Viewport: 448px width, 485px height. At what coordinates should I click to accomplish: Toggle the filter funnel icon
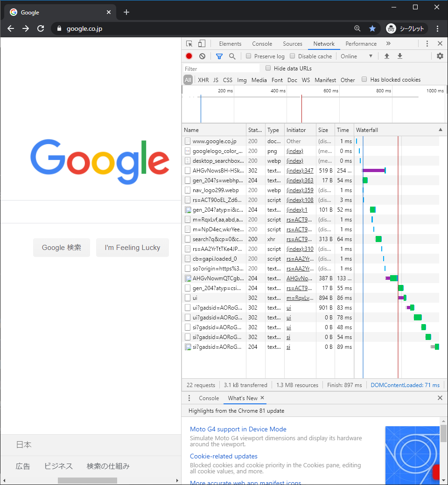[219, 56]
